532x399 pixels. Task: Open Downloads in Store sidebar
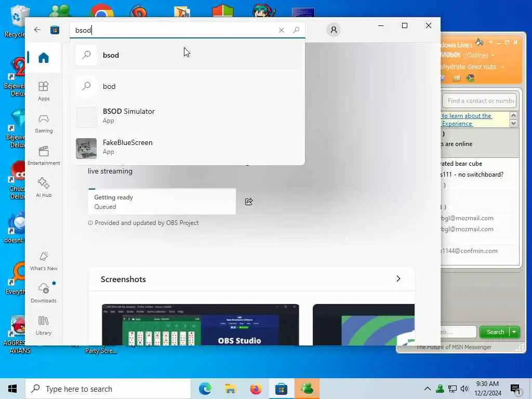click(44, 293)
